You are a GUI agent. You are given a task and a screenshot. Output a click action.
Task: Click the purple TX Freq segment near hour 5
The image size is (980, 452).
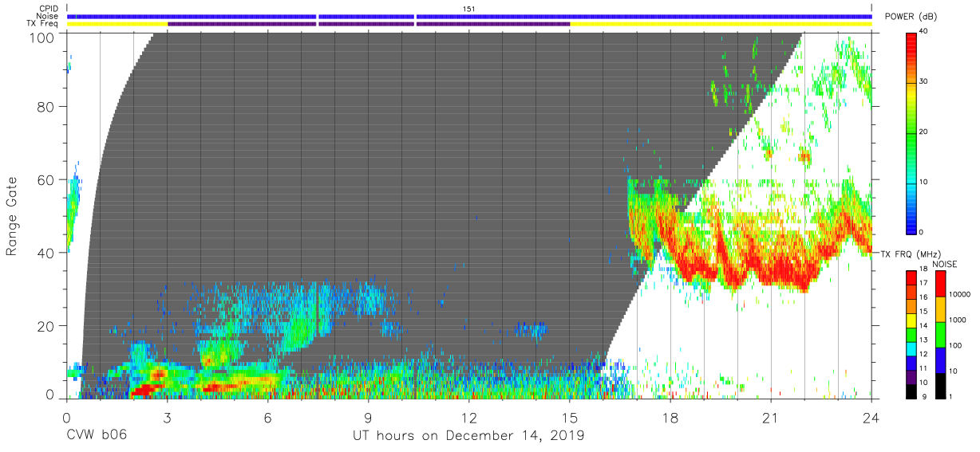coord(242,24)
